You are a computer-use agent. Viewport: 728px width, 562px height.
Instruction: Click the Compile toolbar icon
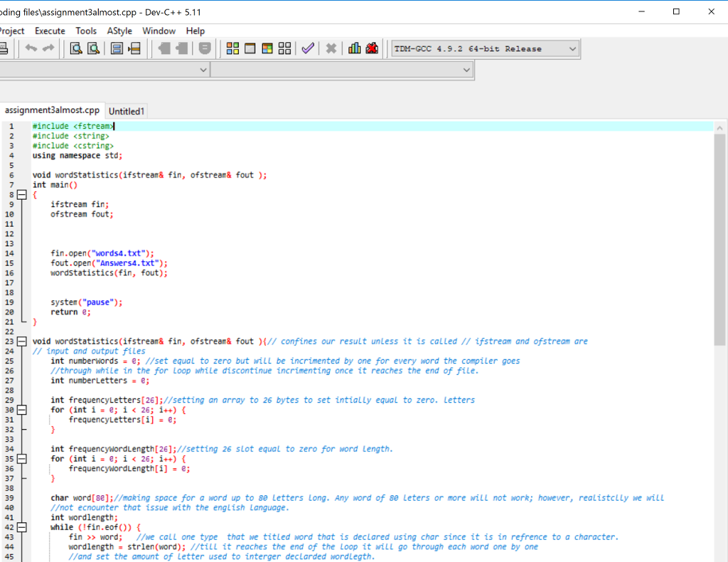tap(232, 48)
